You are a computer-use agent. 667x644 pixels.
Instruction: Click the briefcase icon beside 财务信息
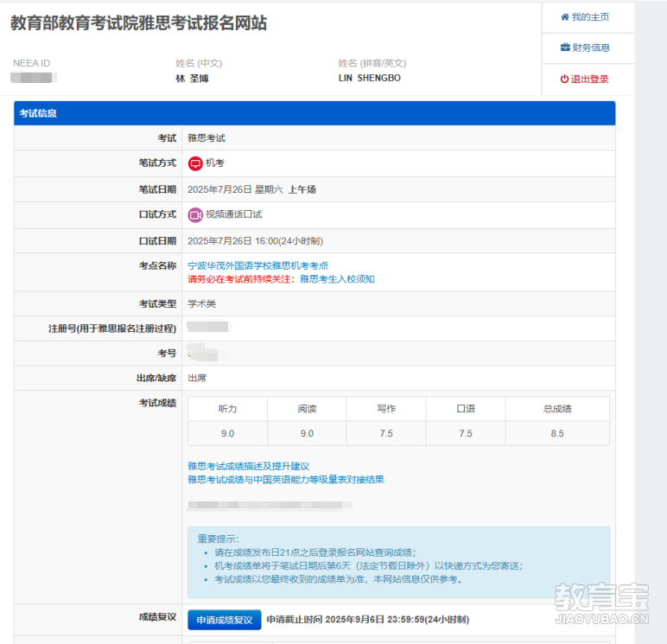pos(565,48)
